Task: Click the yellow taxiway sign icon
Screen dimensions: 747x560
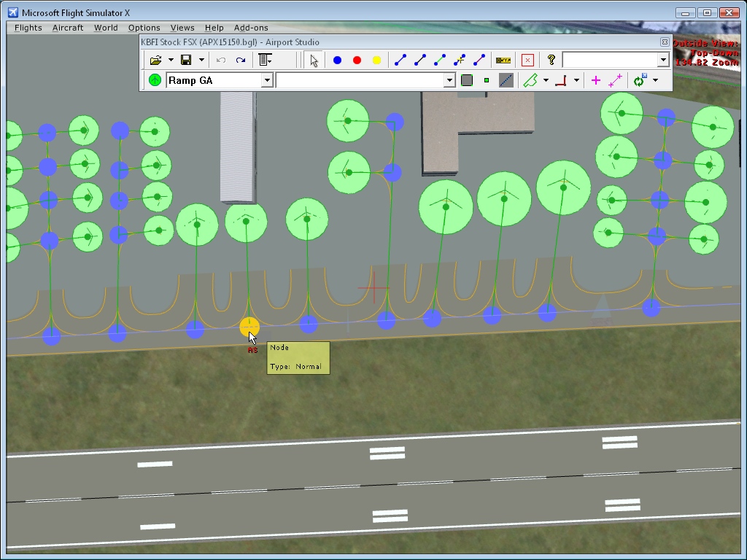Action: (503, 61)
